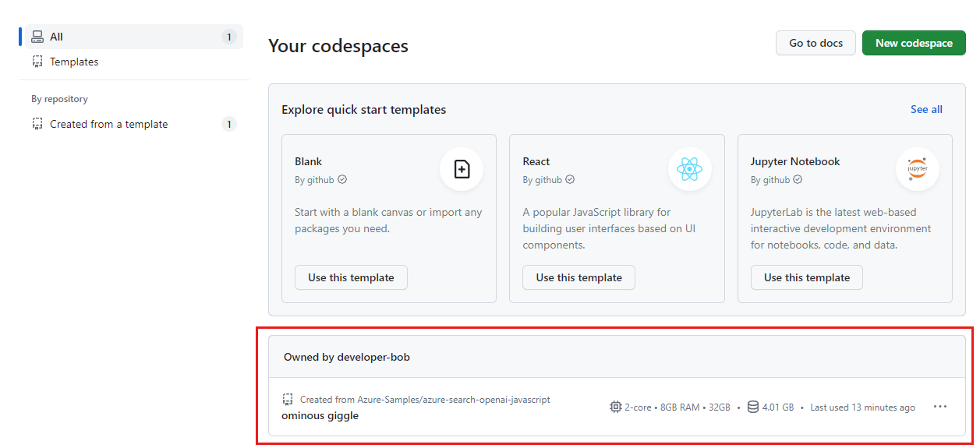The image size is (980, 448).
Task: Open the See all templates link
Action: (x=926, y=109)
